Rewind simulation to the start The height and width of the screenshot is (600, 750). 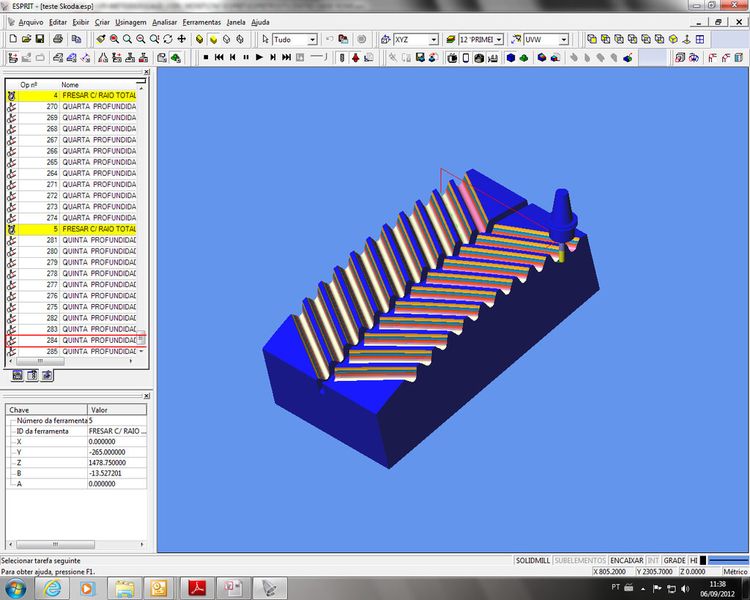point(219,57)
